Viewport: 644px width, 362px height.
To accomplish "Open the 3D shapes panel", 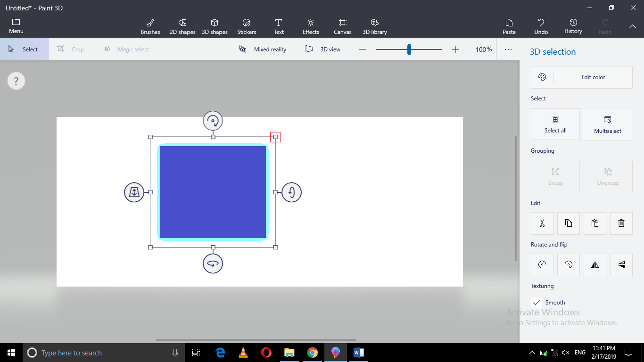I will click(215, 26).
